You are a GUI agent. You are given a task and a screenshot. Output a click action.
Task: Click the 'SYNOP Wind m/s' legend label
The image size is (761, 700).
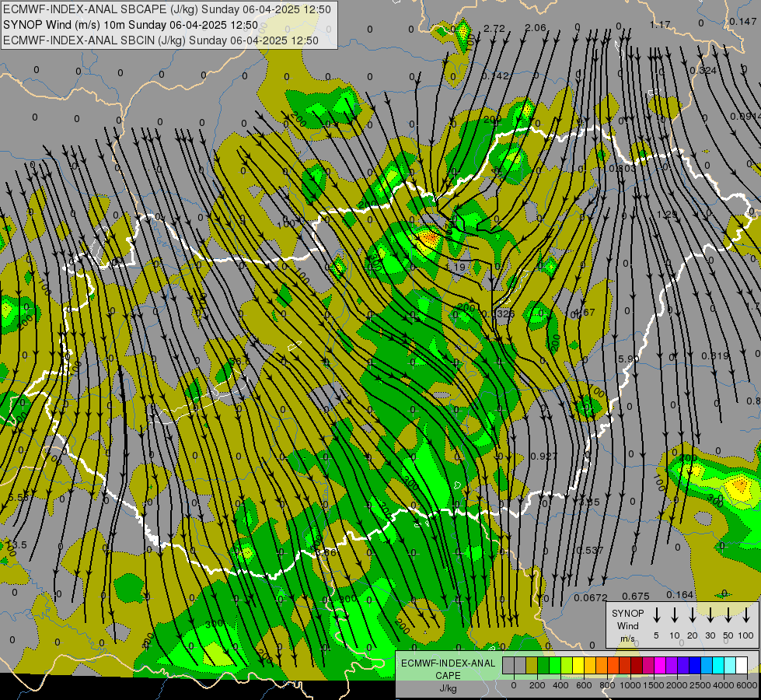click(627, 626)
